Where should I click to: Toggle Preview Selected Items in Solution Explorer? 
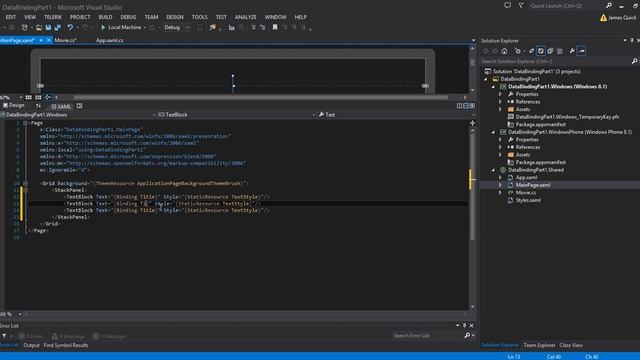pyautogui.click(x=582, y=51)
